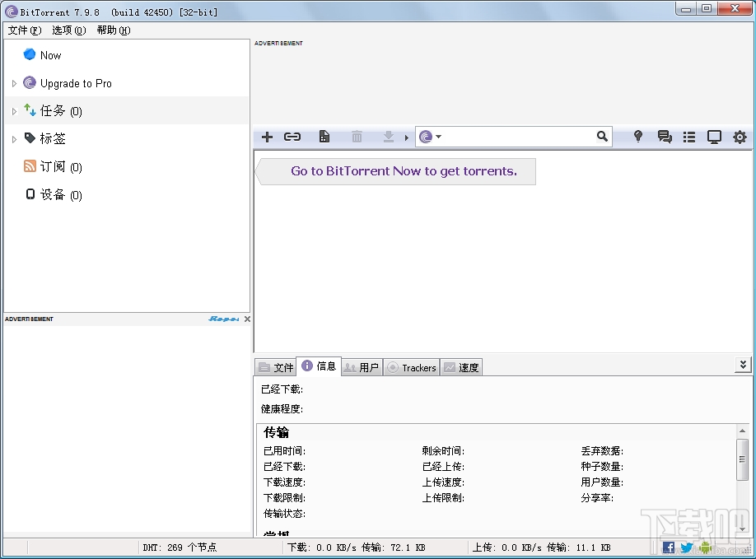Click the Facebook icon in status bar
The width and height of the screenshot is (756, 559).
pos(668,547)
